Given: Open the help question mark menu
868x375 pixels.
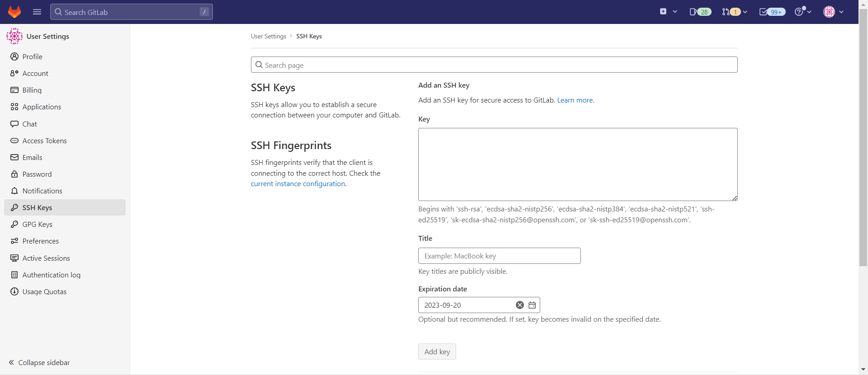Looking at the screenshot, I should (x=803, y=12).
